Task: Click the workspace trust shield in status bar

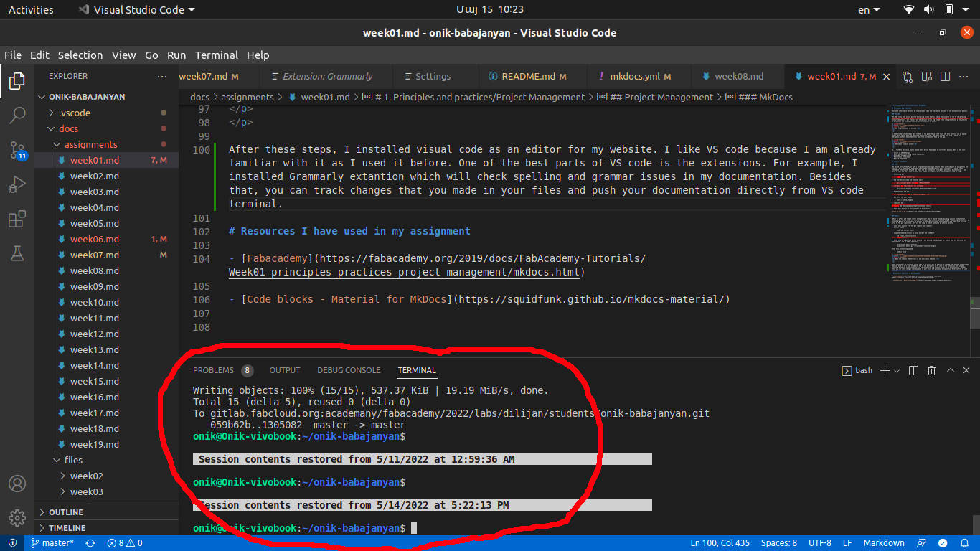Action: pos(12,543)
